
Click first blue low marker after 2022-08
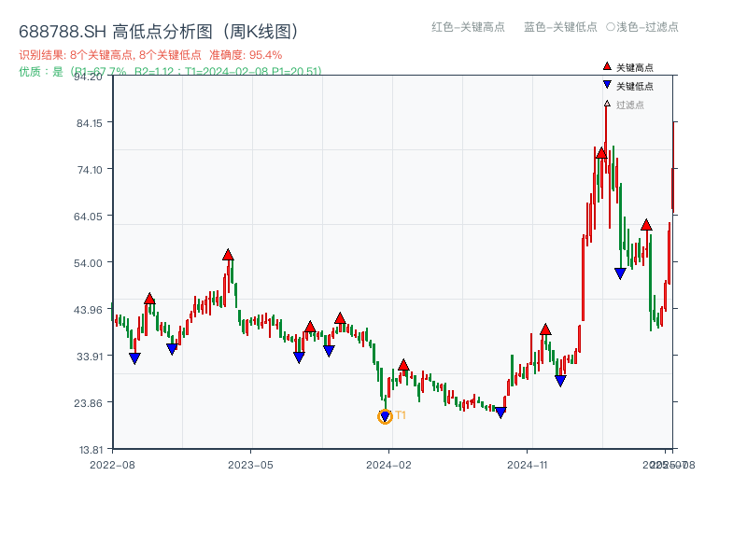134,358
